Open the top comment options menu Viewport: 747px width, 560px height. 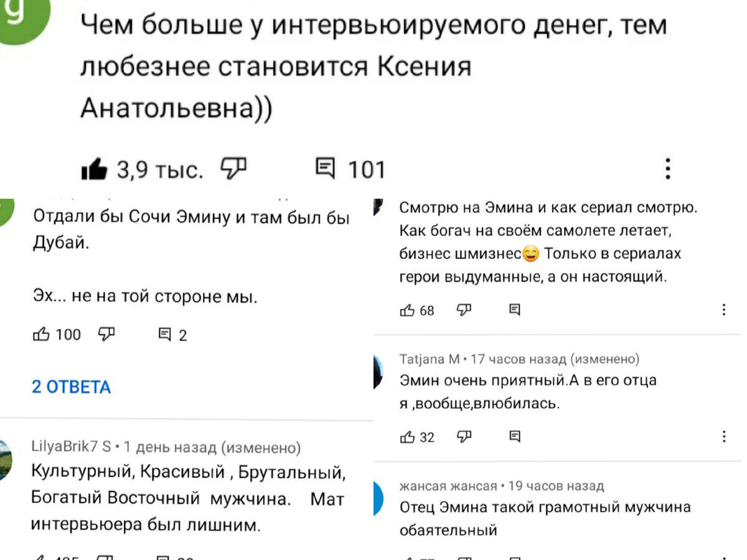(667, 168)
